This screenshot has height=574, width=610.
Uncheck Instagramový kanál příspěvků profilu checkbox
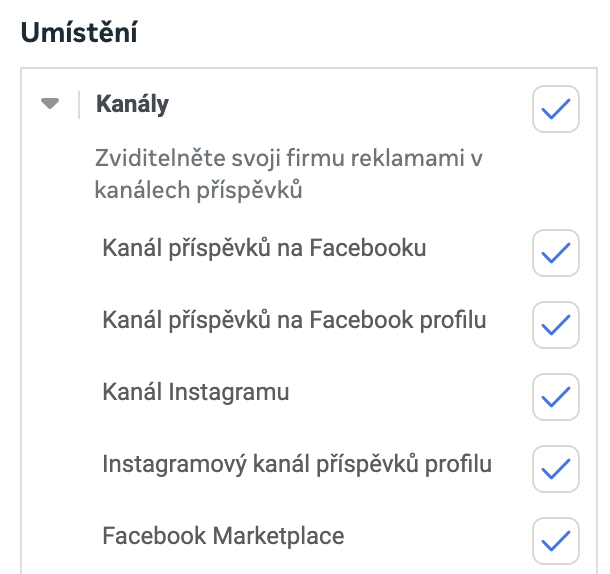[x=555, y=469]
